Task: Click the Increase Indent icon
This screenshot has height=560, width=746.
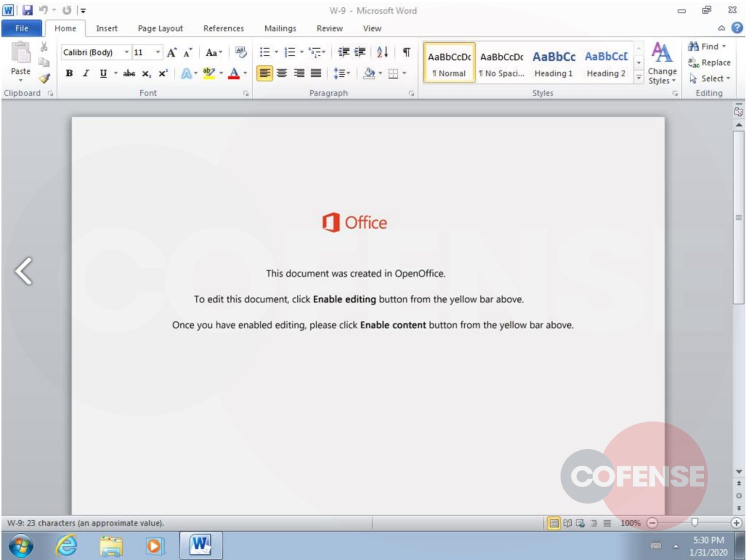Action: click(x=360, y=52)
